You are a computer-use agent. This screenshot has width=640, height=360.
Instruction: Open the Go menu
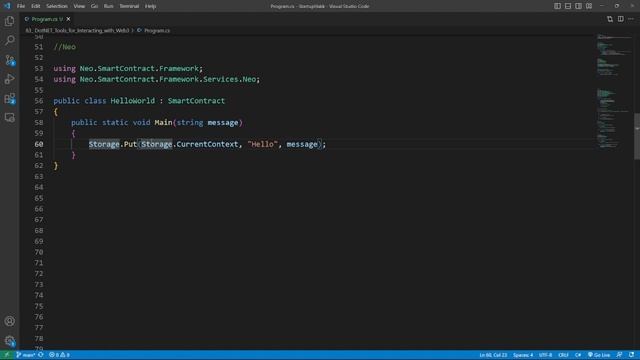(94, 6)
